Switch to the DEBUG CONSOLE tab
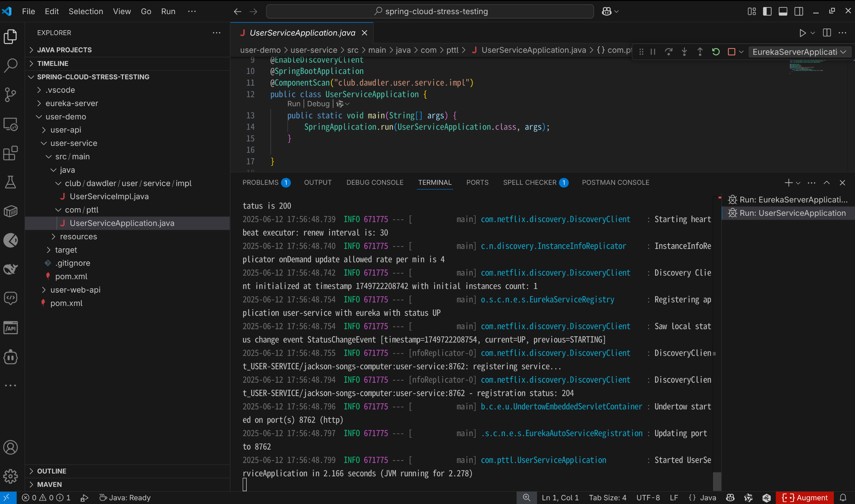 (375, 182)
